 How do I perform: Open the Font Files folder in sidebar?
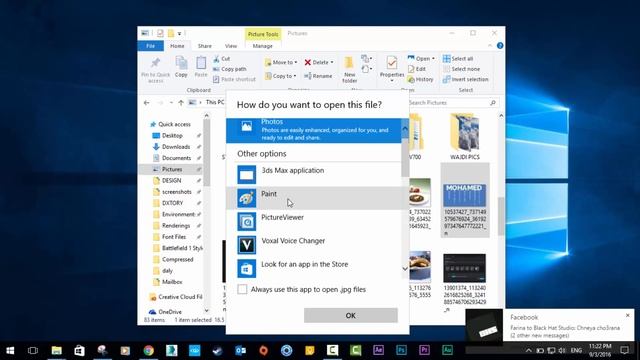(173, 237)
